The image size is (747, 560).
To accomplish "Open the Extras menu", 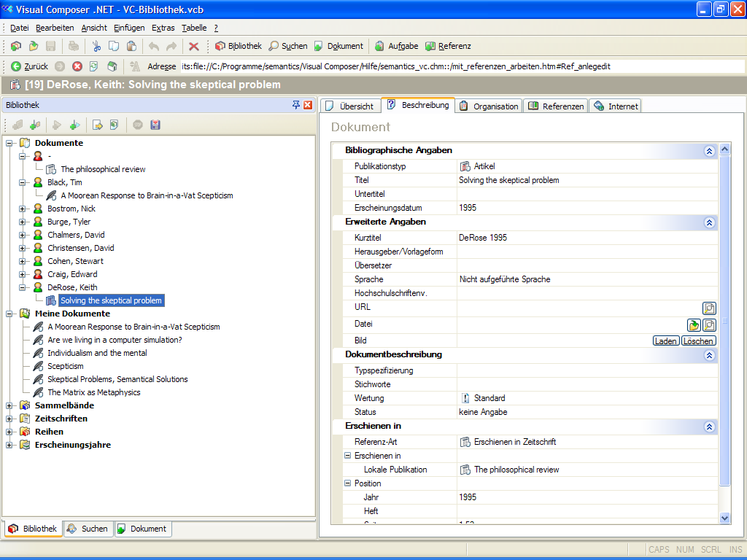I will tap(163, 28).
